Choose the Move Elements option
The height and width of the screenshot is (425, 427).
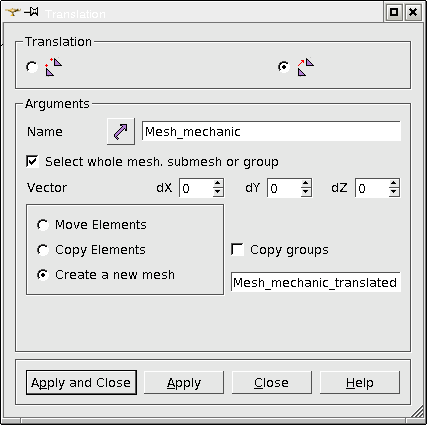(43, 225)
